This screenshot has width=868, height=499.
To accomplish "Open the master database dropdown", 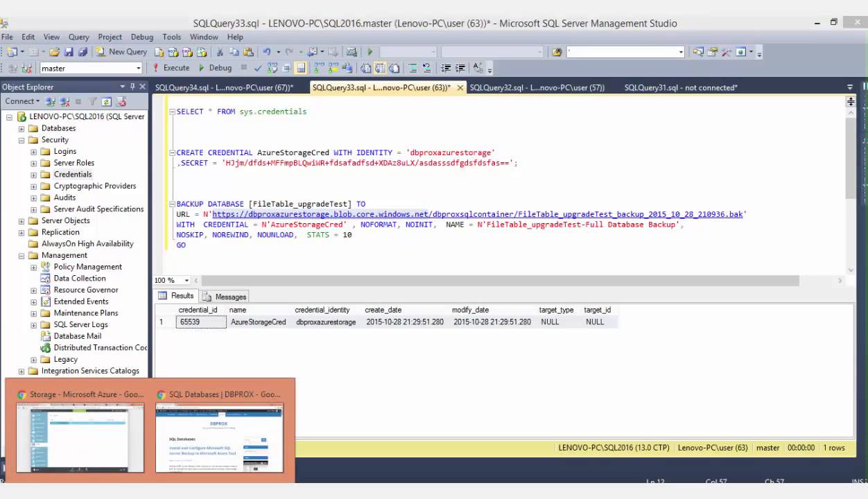I will click(138, 68).
